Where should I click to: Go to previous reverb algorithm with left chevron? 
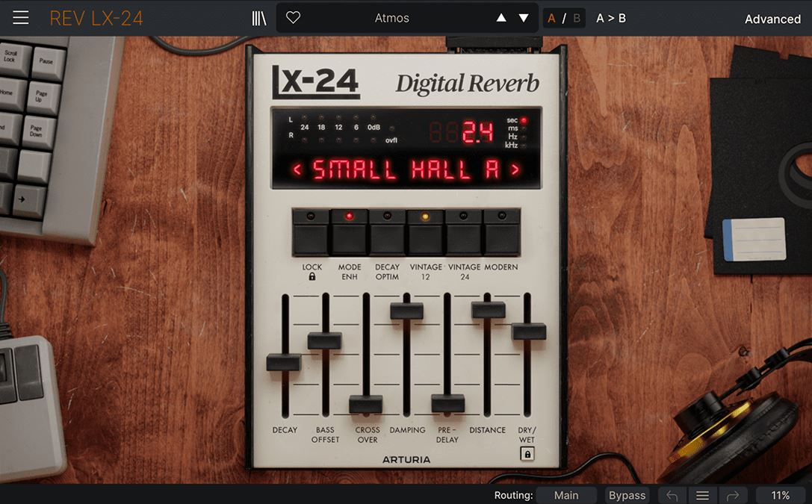(x=297, y=169)
